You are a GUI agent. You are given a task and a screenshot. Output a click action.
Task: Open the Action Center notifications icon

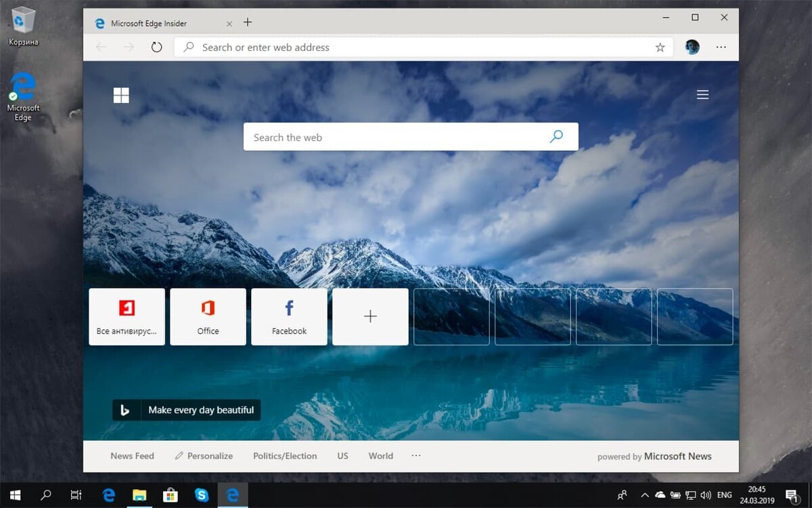[792, 495]
